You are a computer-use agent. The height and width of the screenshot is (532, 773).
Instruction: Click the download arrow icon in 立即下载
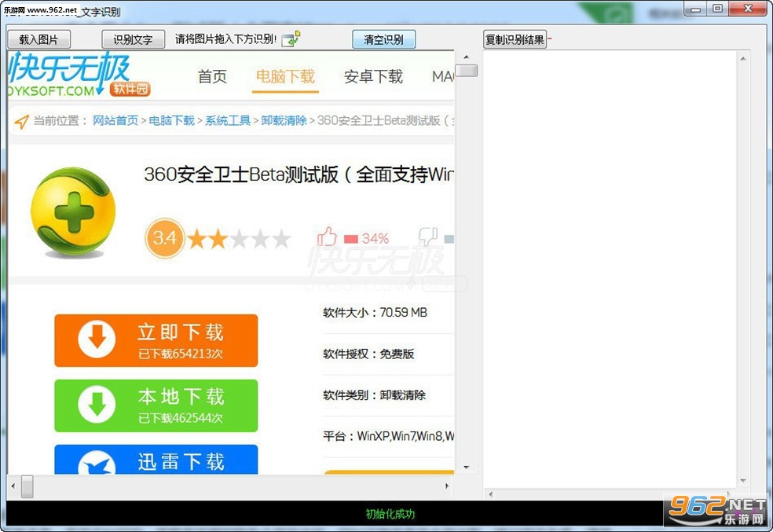pos(97,339)
